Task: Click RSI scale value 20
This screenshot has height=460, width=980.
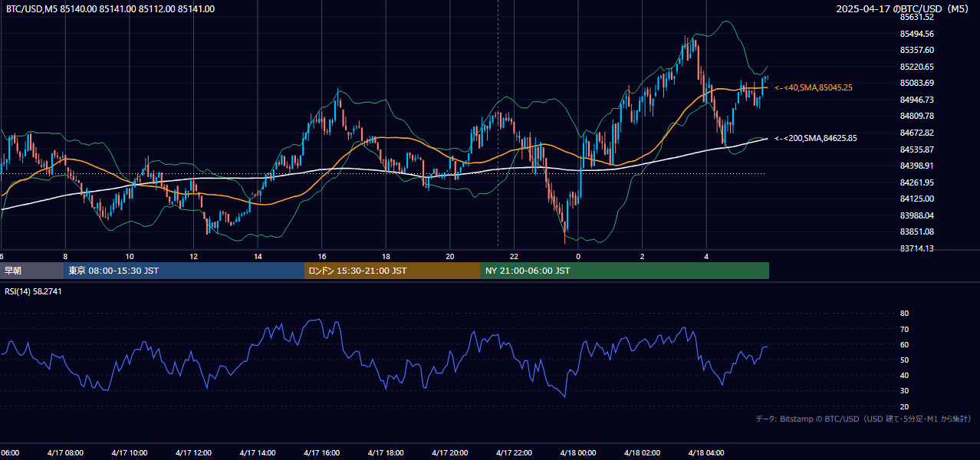Action: click(x=904, y=406)
